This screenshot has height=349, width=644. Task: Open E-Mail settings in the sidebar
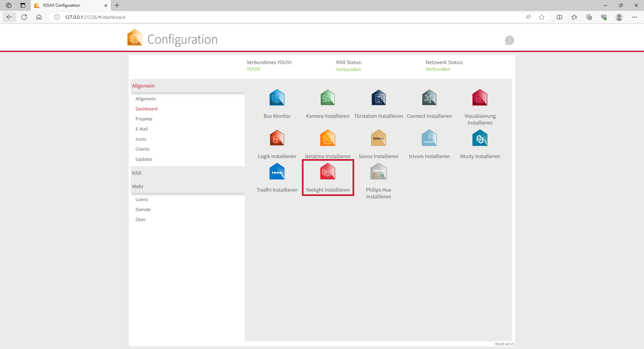click(142, 129)
